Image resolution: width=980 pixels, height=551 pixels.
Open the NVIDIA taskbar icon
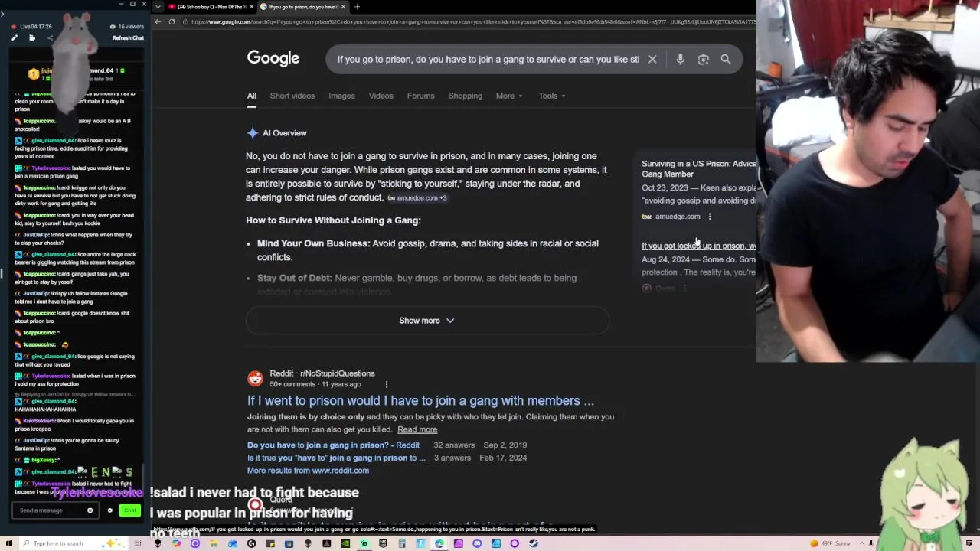(345, 543)
